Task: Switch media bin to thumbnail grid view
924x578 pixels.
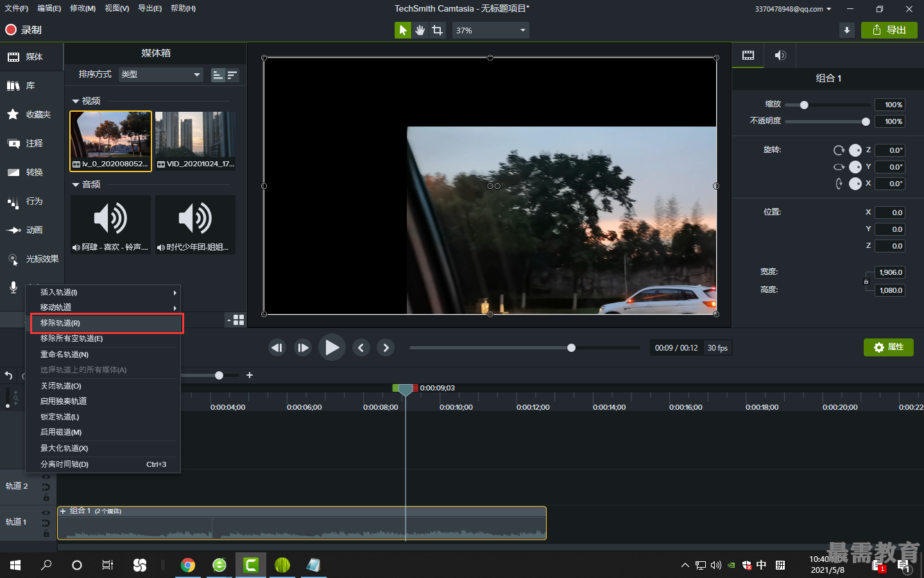Action: click(x=239, y=320)
